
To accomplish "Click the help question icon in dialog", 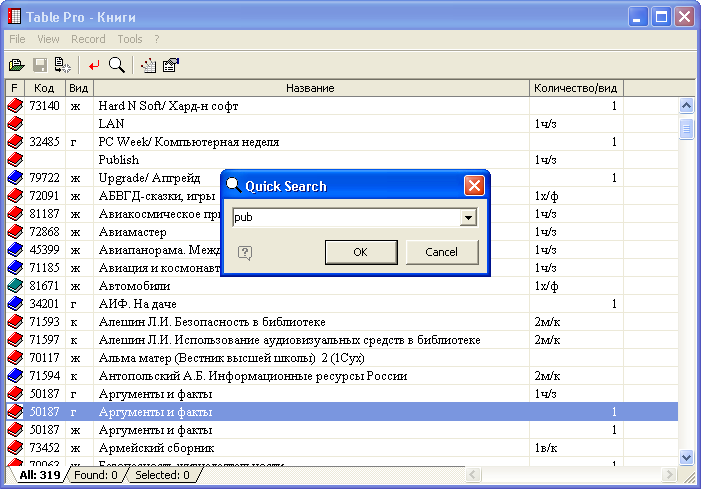I will pyautogui.click(x=245, y=253).
